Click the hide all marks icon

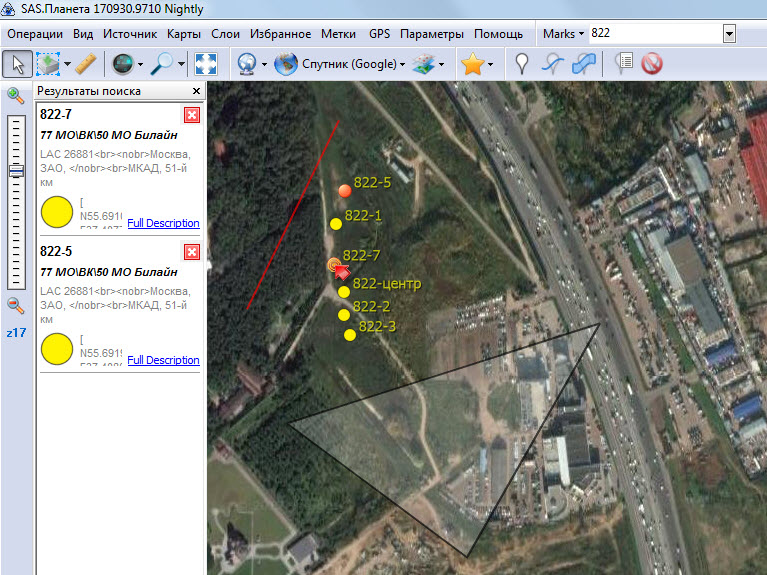pos(652,64)
